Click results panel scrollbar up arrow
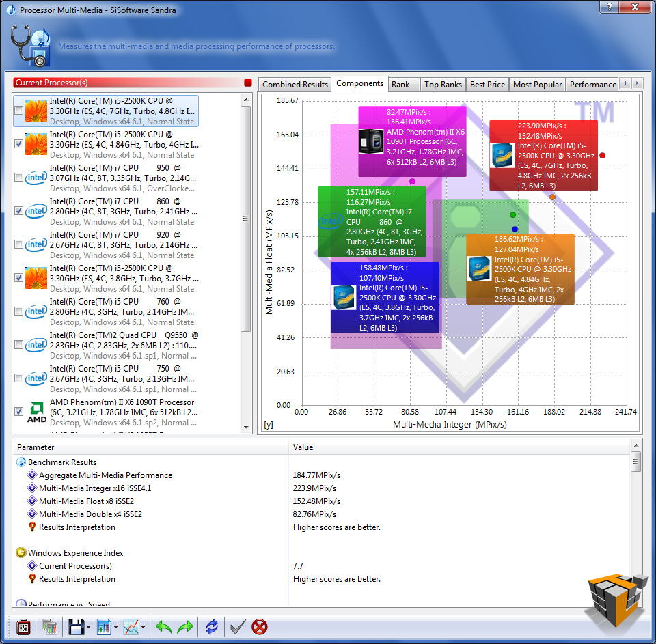656x644 pixels. (x=636, y=445)
